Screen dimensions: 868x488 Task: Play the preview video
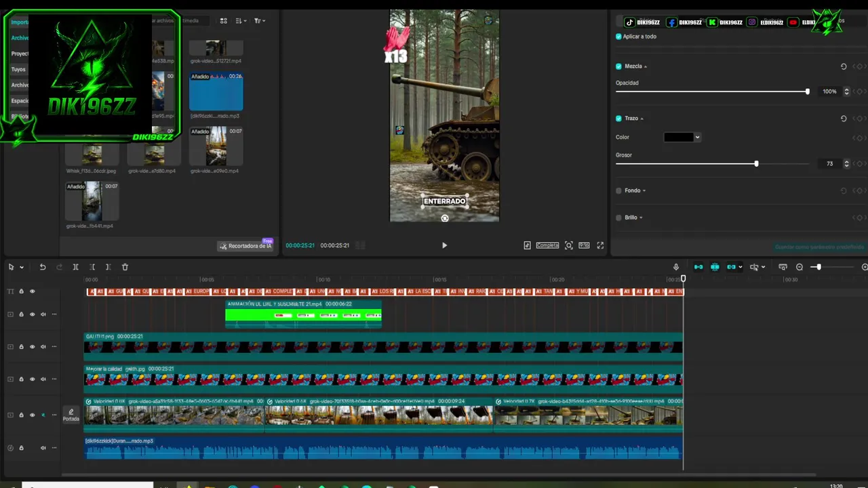point(444,245)
